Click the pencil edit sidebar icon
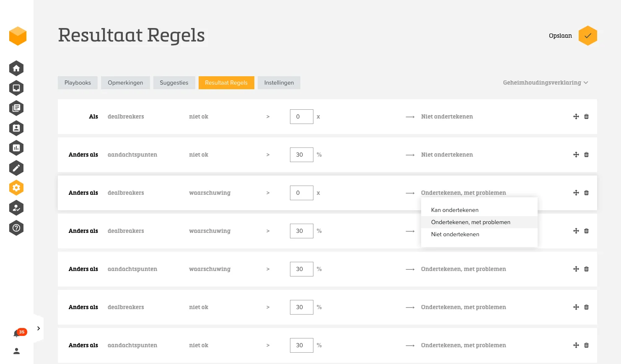621x364 pixels. click(16, 168)
